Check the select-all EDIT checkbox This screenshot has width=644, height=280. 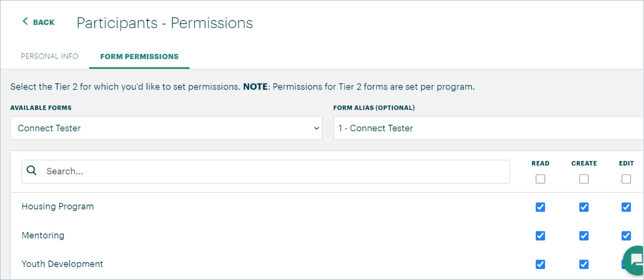click(x=626, y=179)
